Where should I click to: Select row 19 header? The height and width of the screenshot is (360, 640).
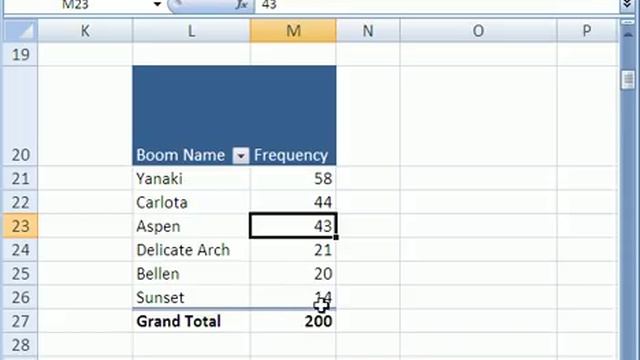pos(20,54)
